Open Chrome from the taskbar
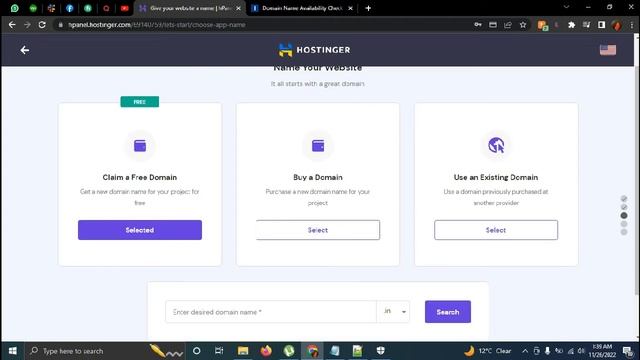 coord(312,351)
